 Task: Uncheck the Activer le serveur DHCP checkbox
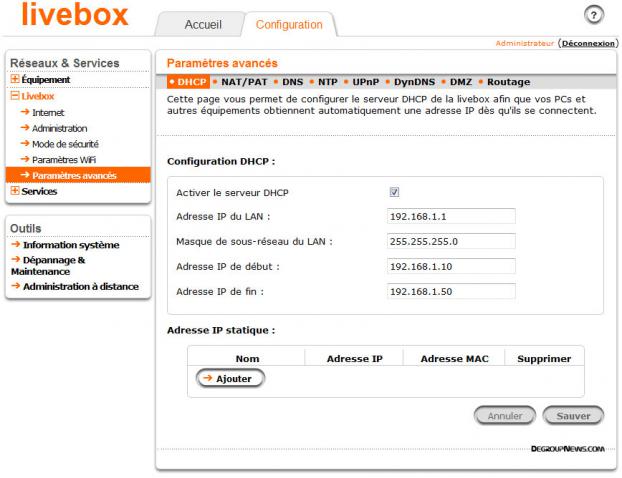(x=393, y=192)
